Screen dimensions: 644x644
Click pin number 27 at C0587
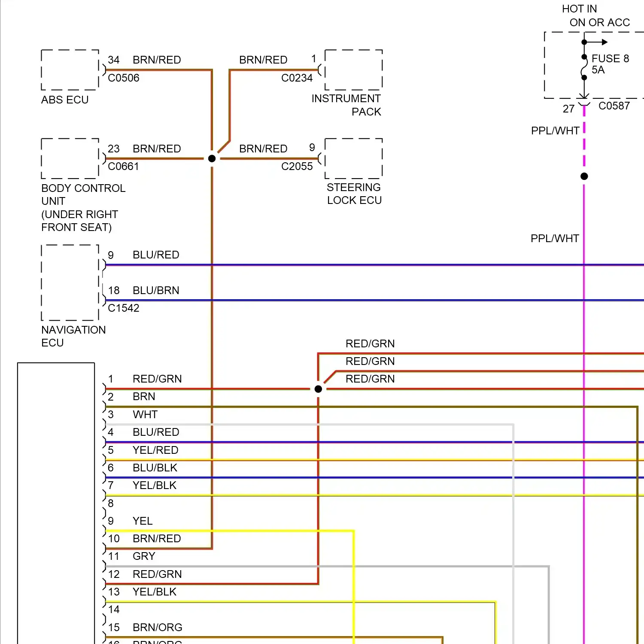point(569,109)
